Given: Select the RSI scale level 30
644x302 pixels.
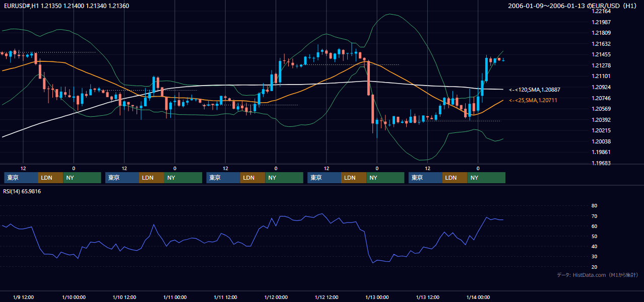Looking at the screenshot, I should tap(594, 257).
